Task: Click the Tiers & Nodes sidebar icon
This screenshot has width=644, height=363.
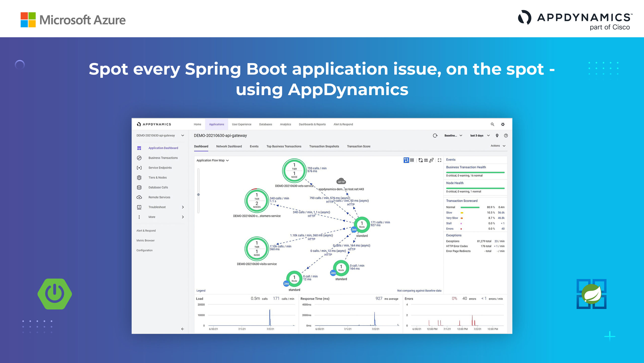Action: 139,178
